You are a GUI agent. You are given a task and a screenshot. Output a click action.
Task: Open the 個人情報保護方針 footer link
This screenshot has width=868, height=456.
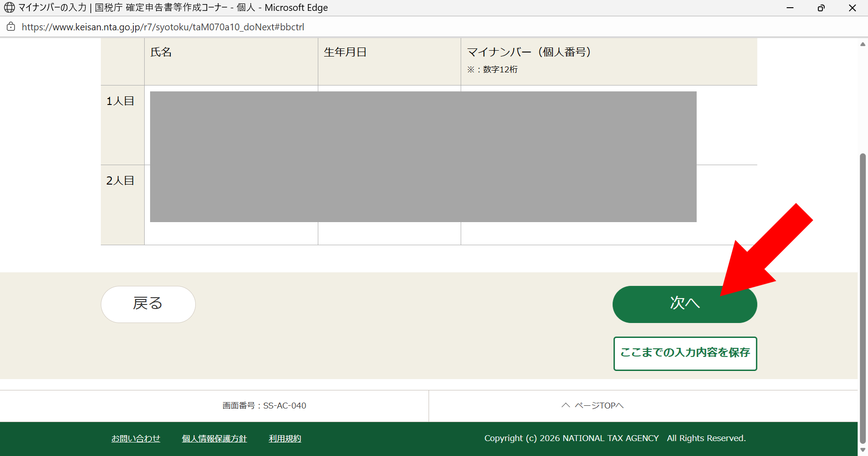pyautogui.click(x=214, y=438)
